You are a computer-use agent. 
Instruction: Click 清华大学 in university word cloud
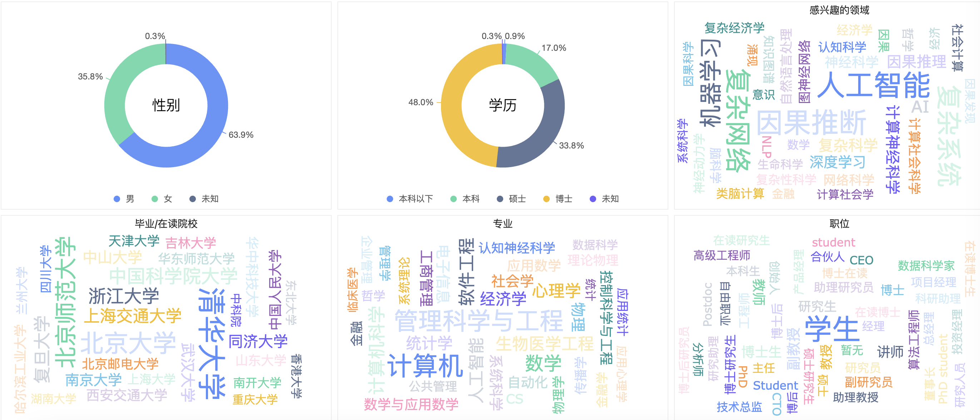coord(212,343)
